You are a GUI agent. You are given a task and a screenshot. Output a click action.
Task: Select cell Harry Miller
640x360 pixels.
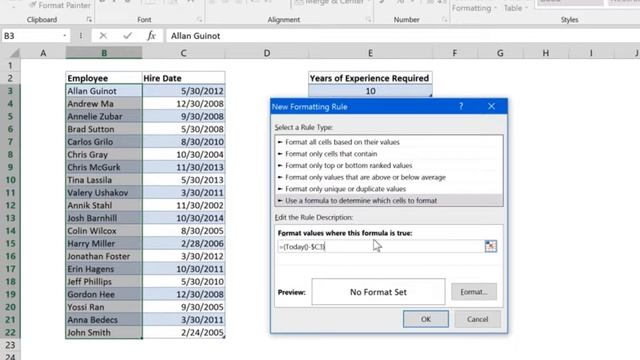[104, 243]
